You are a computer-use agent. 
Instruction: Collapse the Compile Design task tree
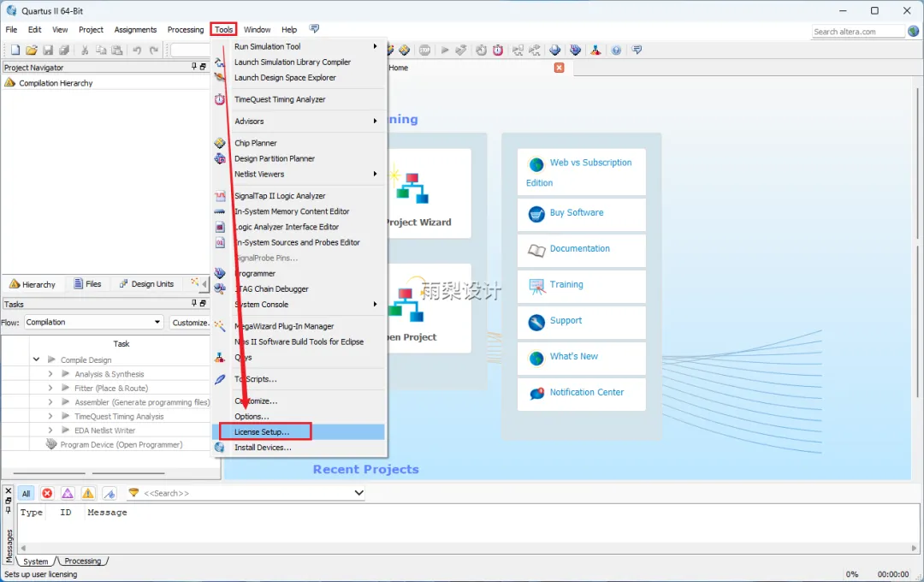point(36,359)
